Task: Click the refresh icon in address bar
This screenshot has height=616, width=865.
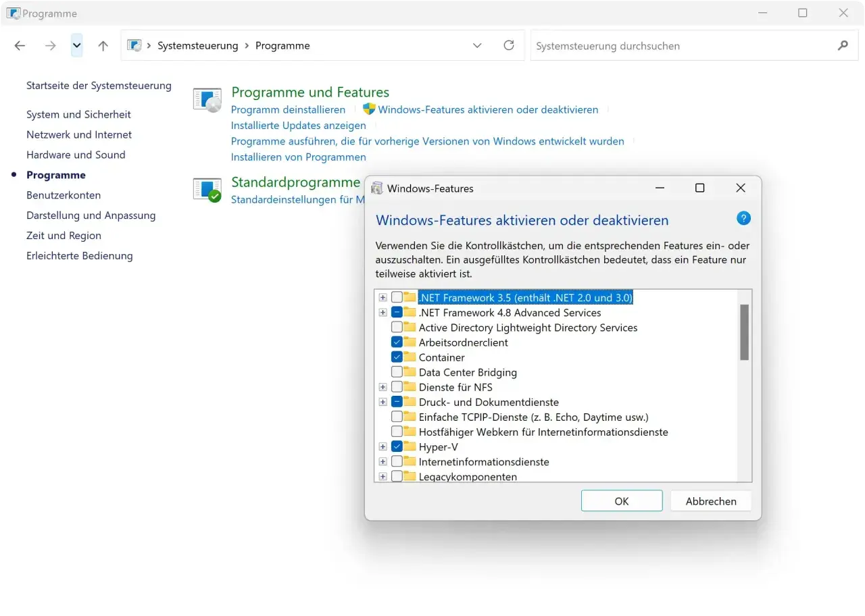Action: pos(509,45)
